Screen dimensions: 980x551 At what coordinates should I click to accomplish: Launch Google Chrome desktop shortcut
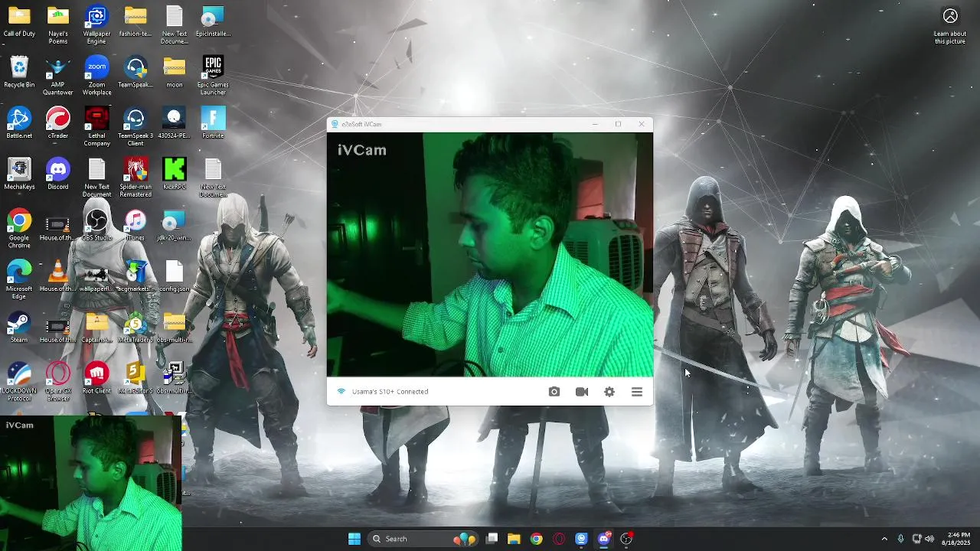pos(19,229)
